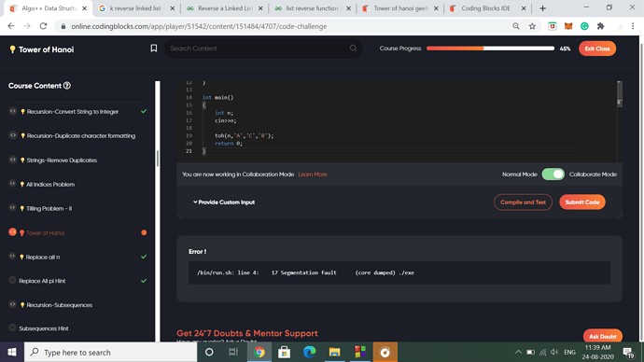Click the Course Progress bar
644x362 pixels.
pyautogui.click(x=490, y=49)
